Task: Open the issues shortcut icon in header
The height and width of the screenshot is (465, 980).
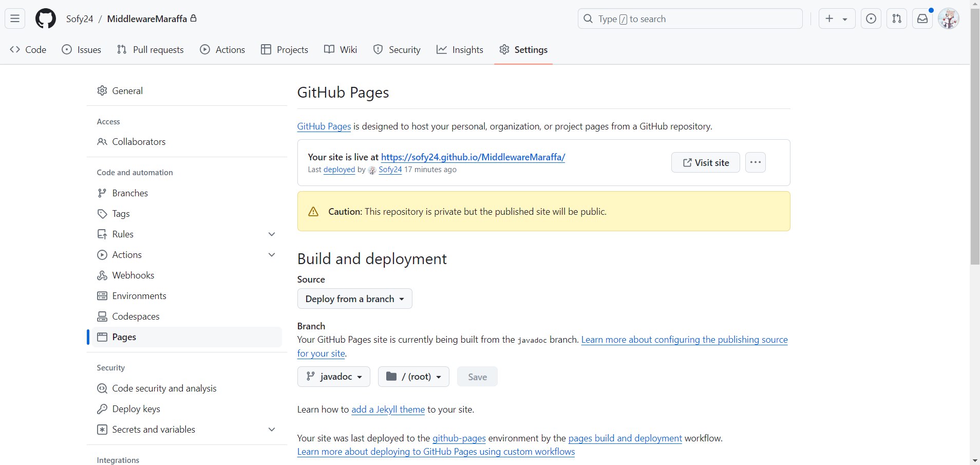Action: coord(871,19)
